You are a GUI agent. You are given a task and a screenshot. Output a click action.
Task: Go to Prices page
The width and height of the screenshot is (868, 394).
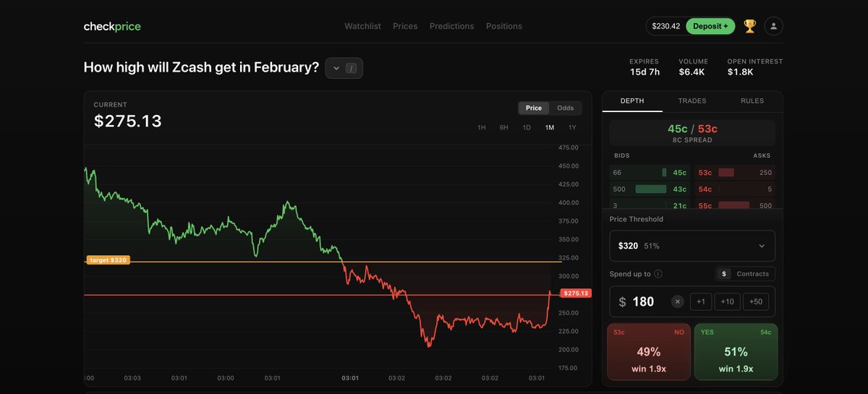[405, 26]
